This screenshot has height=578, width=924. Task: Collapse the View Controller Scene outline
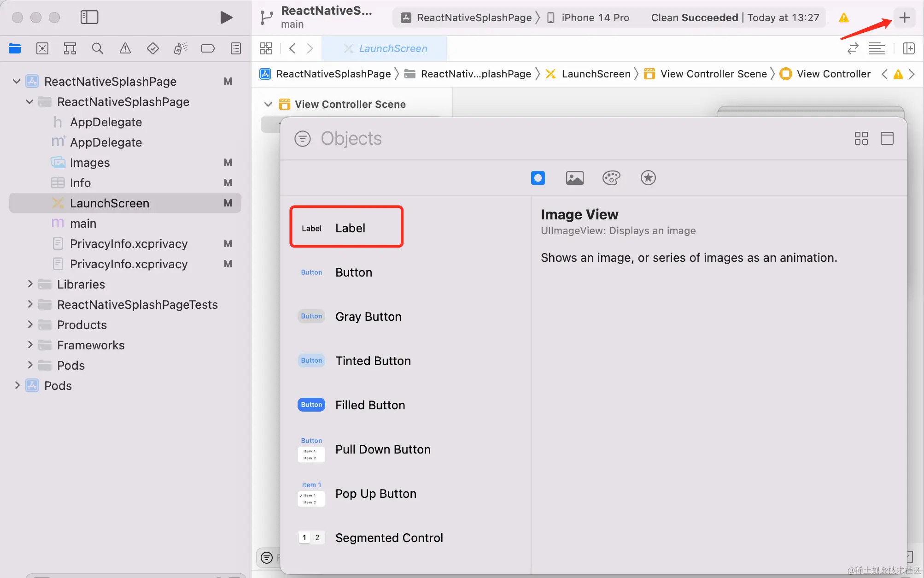[268, 104]
